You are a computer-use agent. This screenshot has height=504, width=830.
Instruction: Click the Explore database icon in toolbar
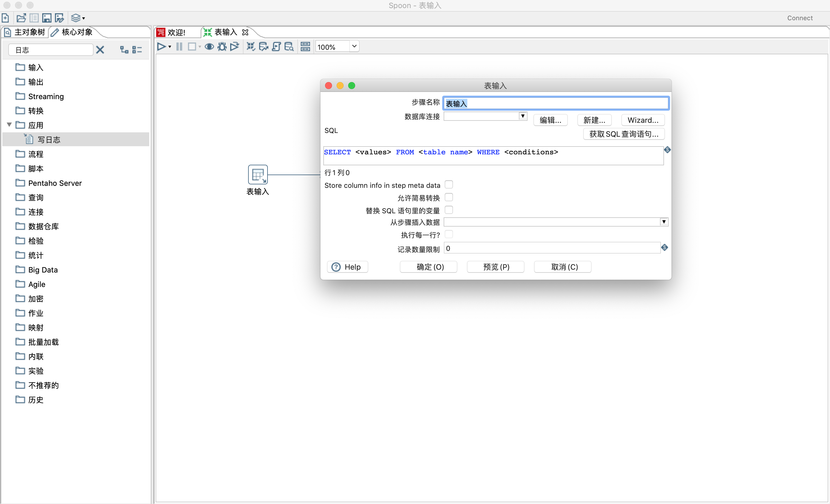click(289, 47)
